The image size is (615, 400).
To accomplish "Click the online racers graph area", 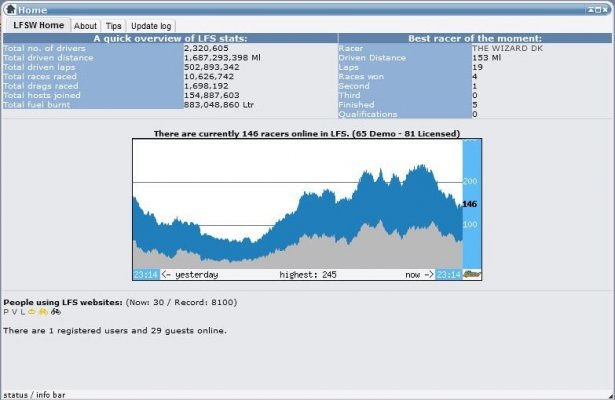I will coord(297,210).
